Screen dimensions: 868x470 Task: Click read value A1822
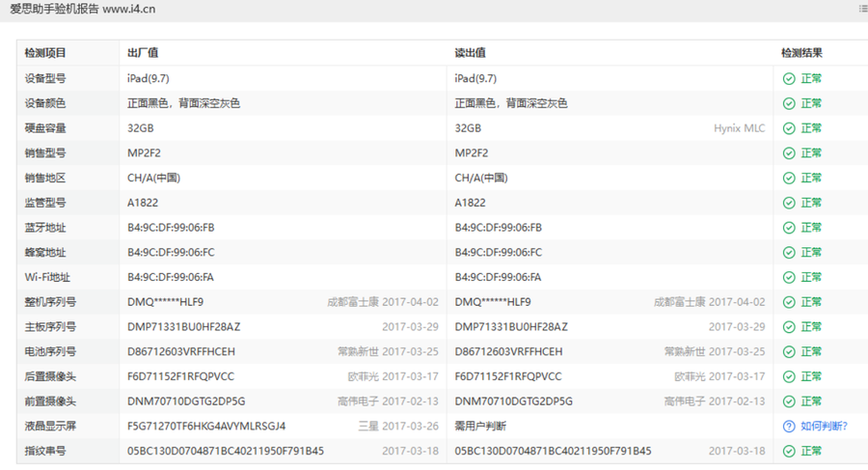(470, 203)
